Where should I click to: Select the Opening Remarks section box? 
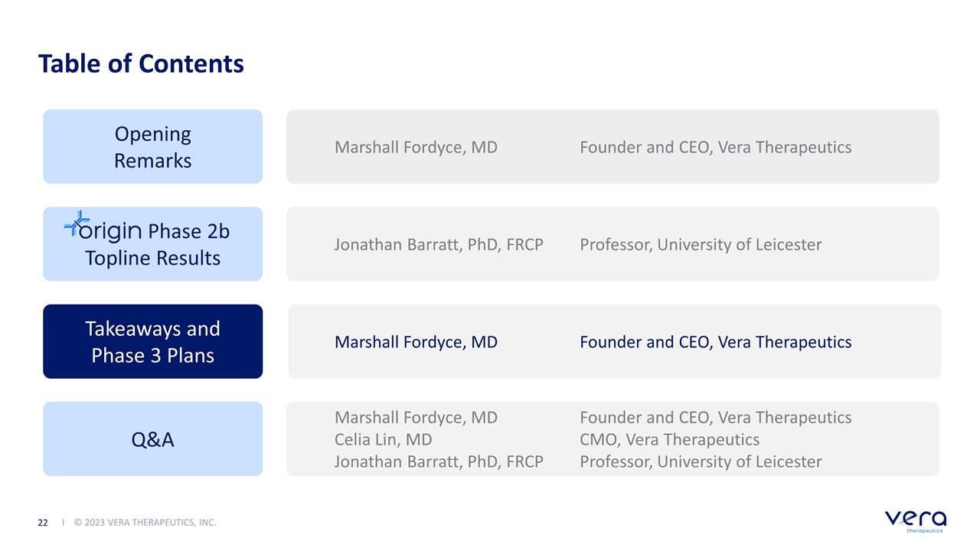pyautogui.click(x=152, y=146)
